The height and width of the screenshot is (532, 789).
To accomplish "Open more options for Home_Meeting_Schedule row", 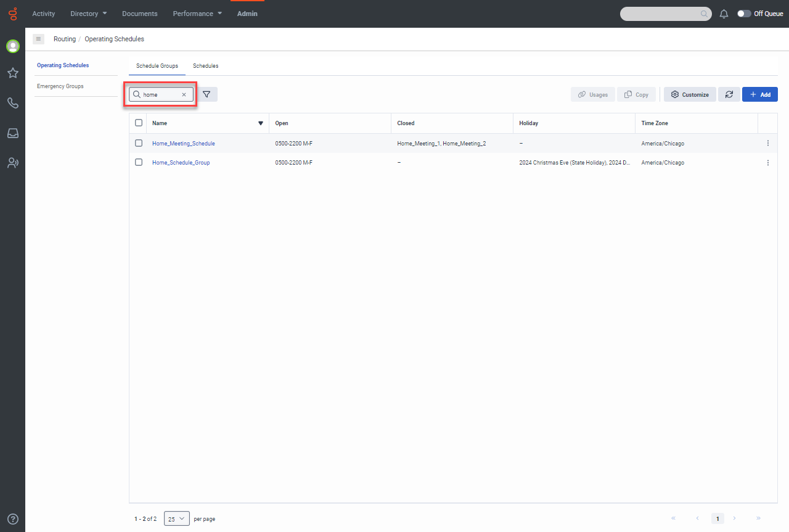I will point(767,143).
